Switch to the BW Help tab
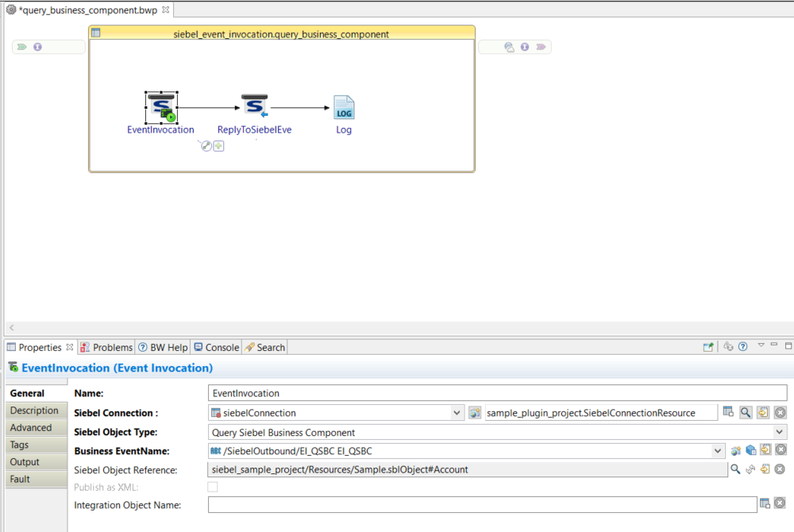This screenshot has height=532, width=794. pyautogui.click(x=163, y=347)
